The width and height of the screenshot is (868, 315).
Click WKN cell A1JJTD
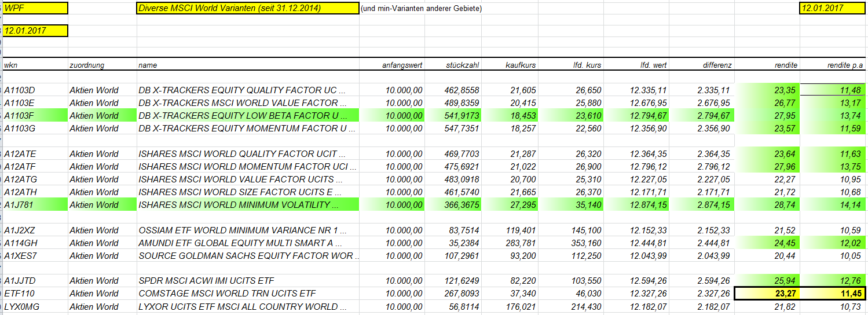tap(35, 281)
